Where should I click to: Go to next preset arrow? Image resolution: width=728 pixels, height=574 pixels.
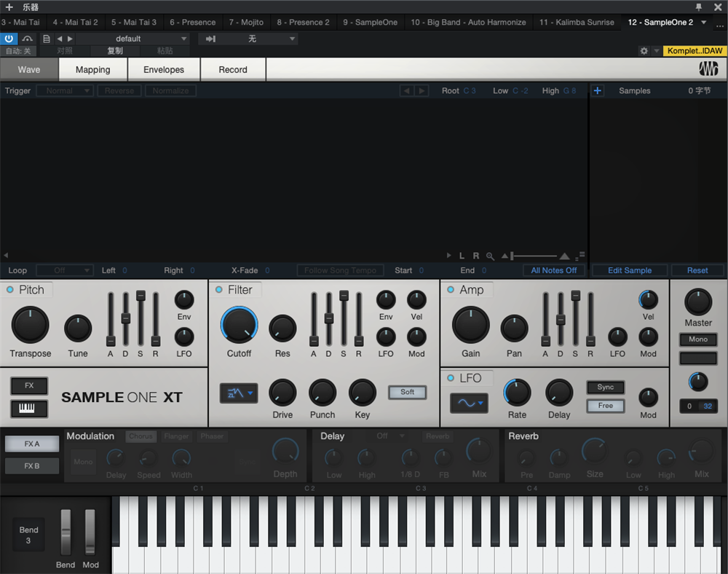pyautogui.click(x=70, y=39)
